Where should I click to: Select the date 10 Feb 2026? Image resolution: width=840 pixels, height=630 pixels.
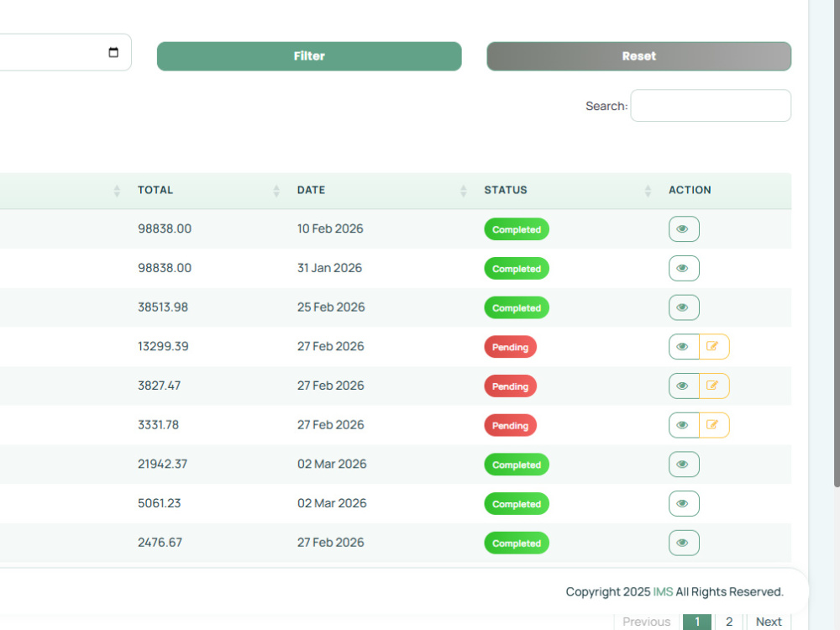coord(330,228)
